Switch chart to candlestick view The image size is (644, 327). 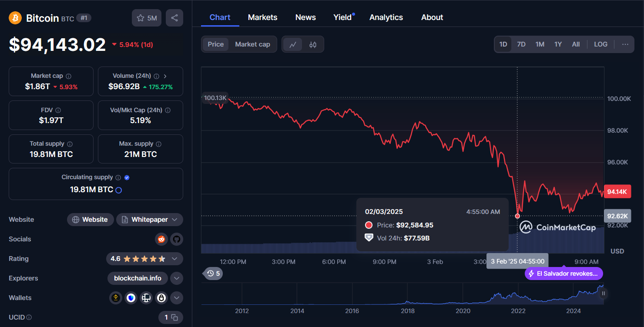(x=312, y=44)
